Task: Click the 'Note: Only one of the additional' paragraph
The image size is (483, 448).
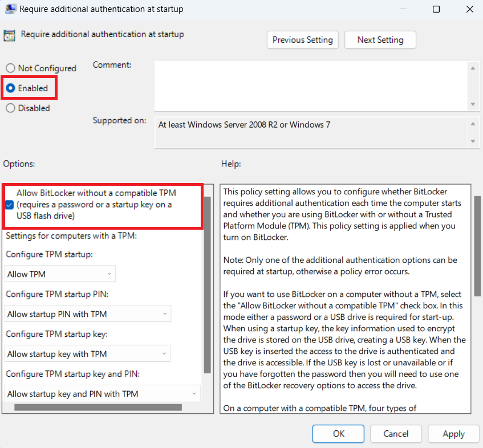Action: click(340, 266)
